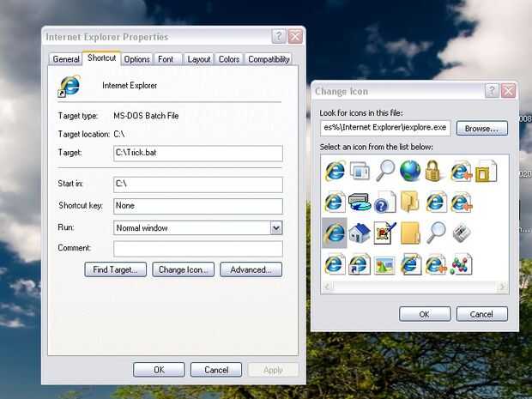This screenshot has width=532, height=399.
Task: Choose the overlapping windows icon
Action: [360, 170]
